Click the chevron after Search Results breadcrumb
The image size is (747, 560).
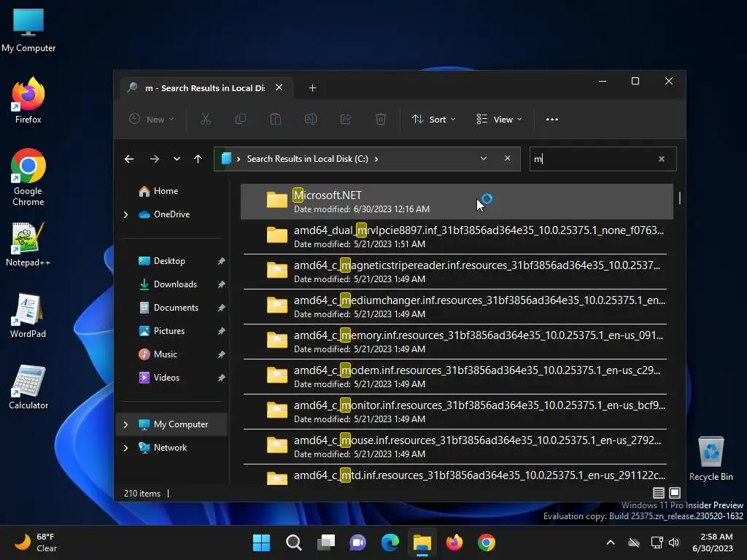coord(376,159)
